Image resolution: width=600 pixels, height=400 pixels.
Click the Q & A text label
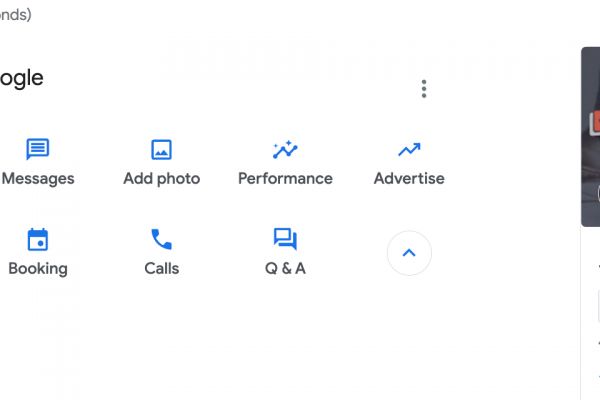285,269
